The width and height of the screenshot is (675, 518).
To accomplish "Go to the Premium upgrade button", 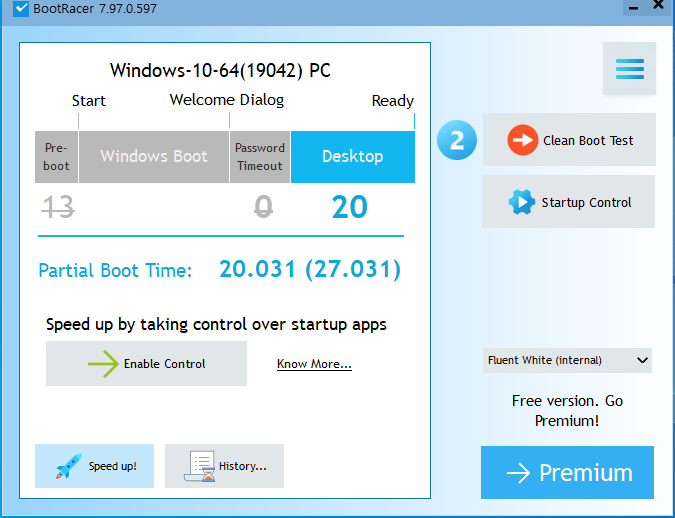I will (567, 472).
